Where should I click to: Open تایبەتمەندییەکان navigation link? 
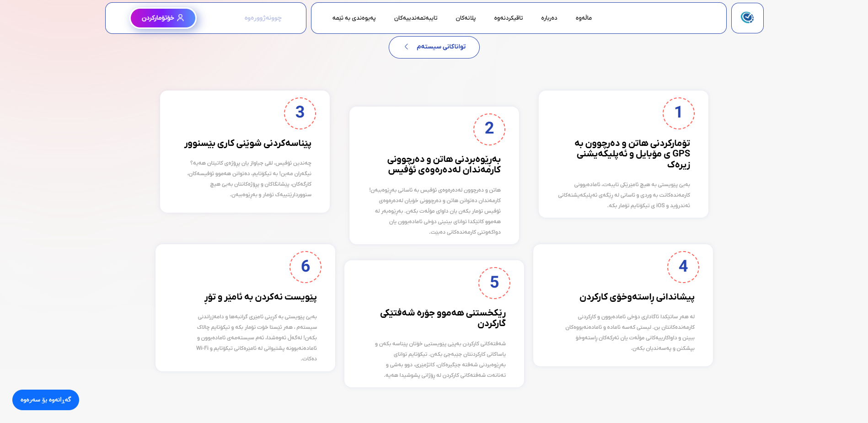point(416,18)
